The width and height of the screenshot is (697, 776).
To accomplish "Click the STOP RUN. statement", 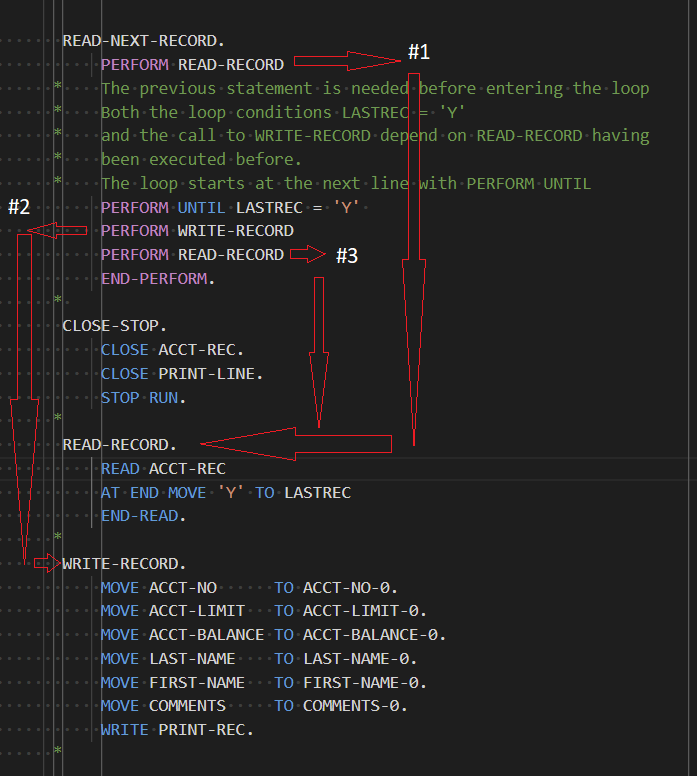I will pos(144,397).
